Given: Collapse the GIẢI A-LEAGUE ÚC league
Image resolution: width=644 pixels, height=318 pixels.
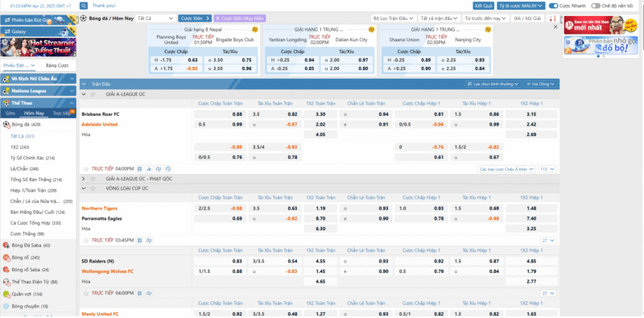Looking at the screenshot, I should [x=84, y=94].
